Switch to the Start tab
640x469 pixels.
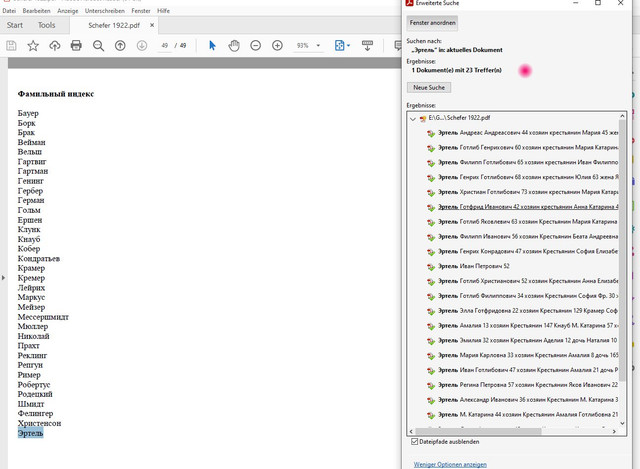click(x=15, y=25)
